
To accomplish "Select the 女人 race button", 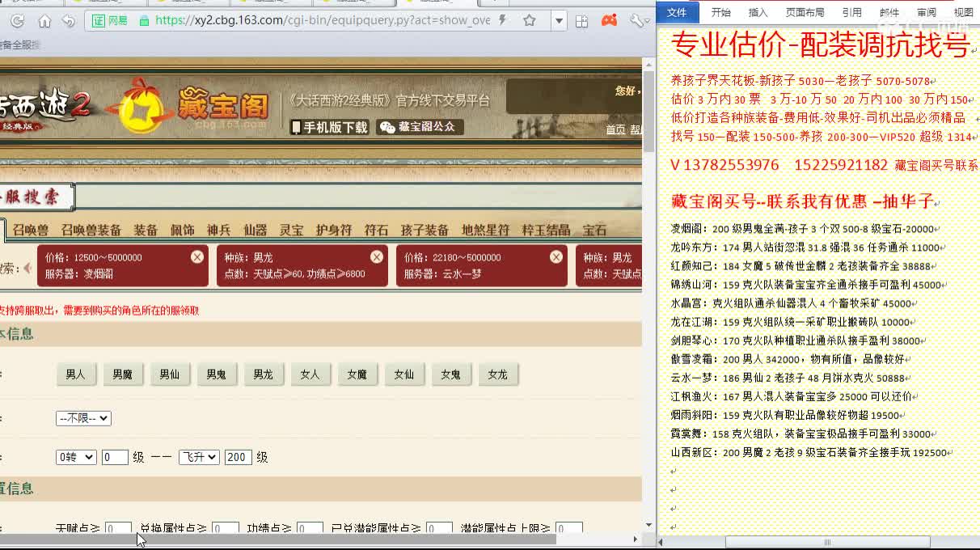I will click(x=310, y=374).
